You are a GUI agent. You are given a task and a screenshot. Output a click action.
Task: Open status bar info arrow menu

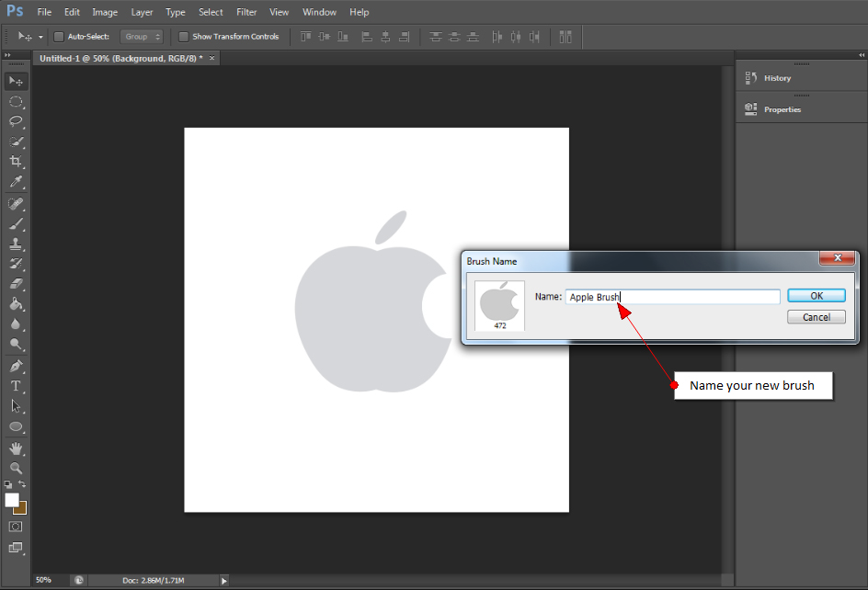pyautogui.click(x=224, y=581)
